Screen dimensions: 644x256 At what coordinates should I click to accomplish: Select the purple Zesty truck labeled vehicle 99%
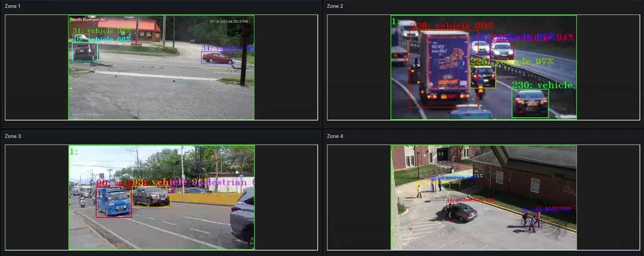[444, 68]
